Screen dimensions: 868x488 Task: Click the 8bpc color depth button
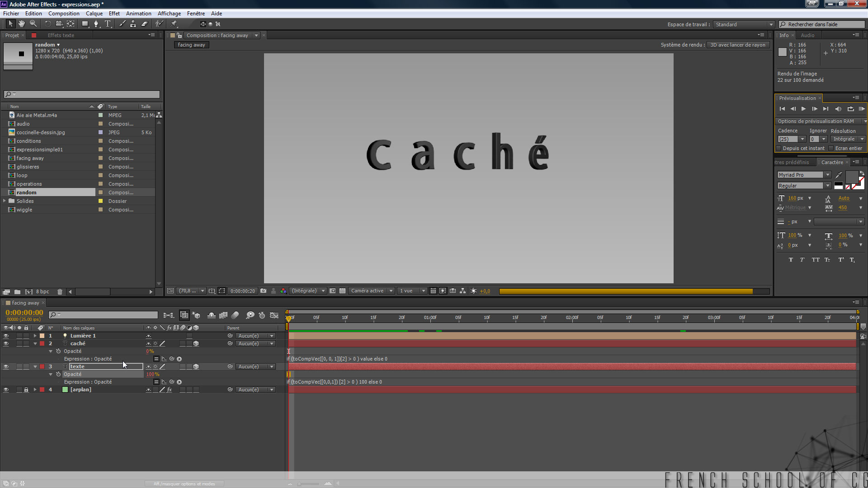tap(42, 291)
